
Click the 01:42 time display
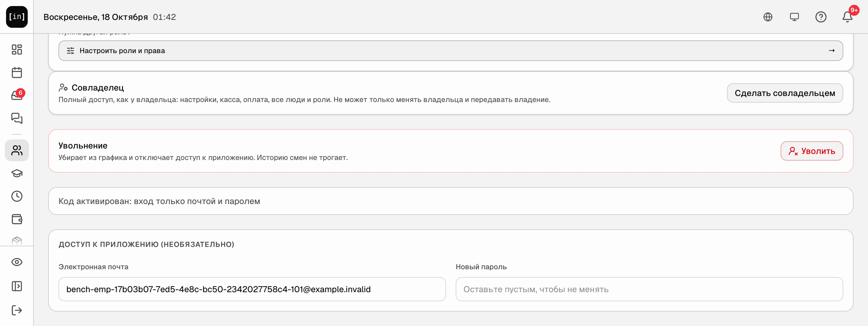click(165, 17)
